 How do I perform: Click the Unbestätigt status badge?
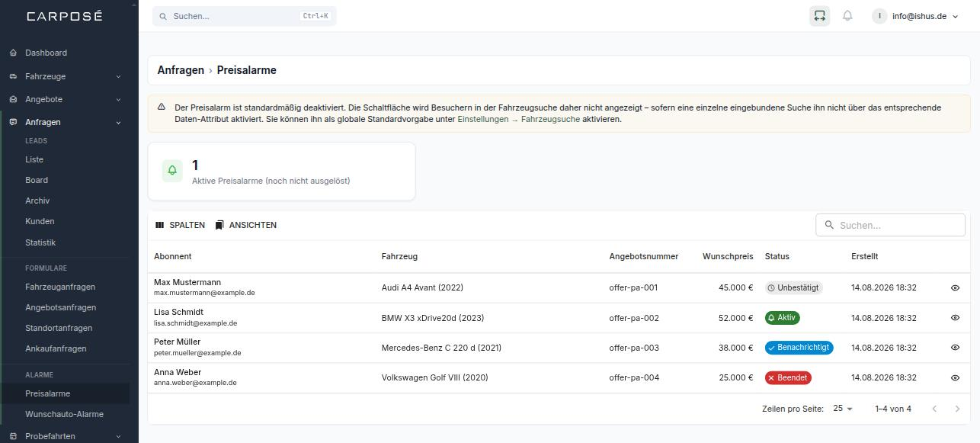(x=794, y=287)
